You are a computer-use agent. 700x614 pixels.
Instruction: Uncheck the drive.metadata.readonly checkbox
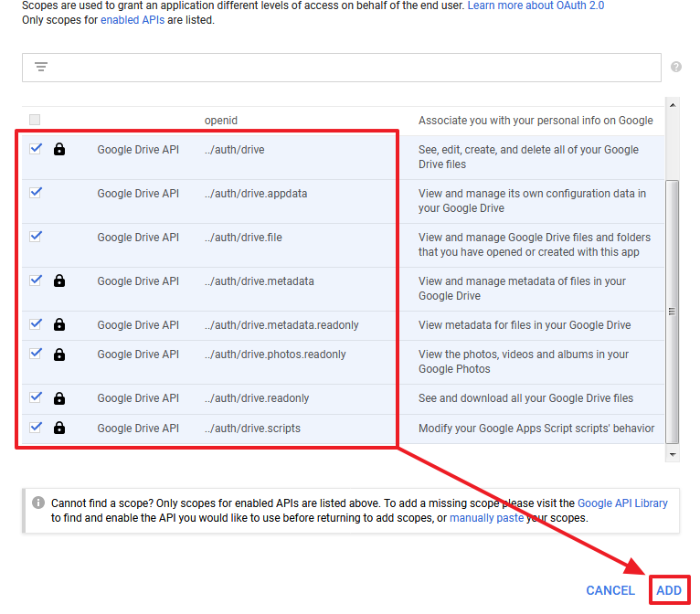[x=36, y=324]
